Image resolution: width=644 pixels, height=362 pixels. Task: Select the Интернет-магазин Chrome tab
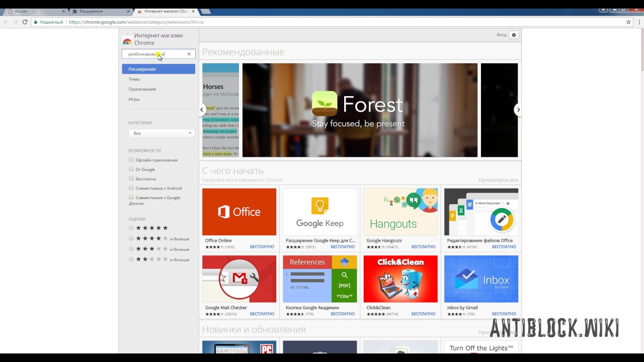pos(165,11)
